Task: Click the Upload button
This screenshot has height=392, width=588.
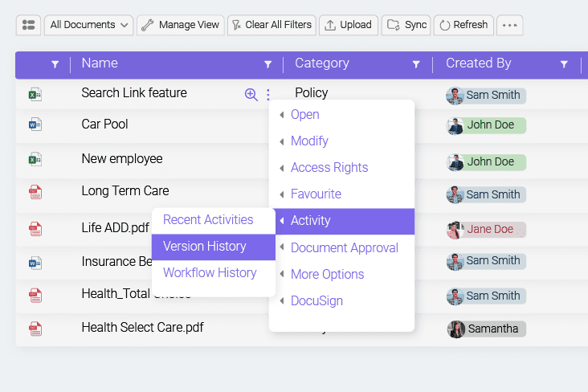Action: pos(348,25)
